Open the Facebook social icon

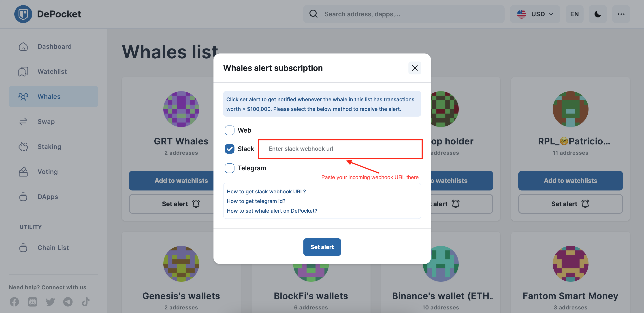pos(14,302)
